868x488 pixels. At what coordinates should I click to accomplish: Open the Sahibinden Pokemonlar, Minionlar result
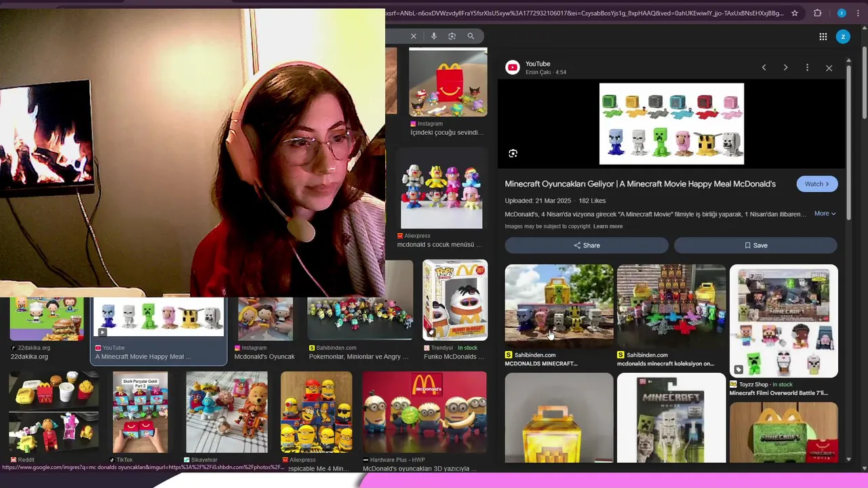point(360,318)
